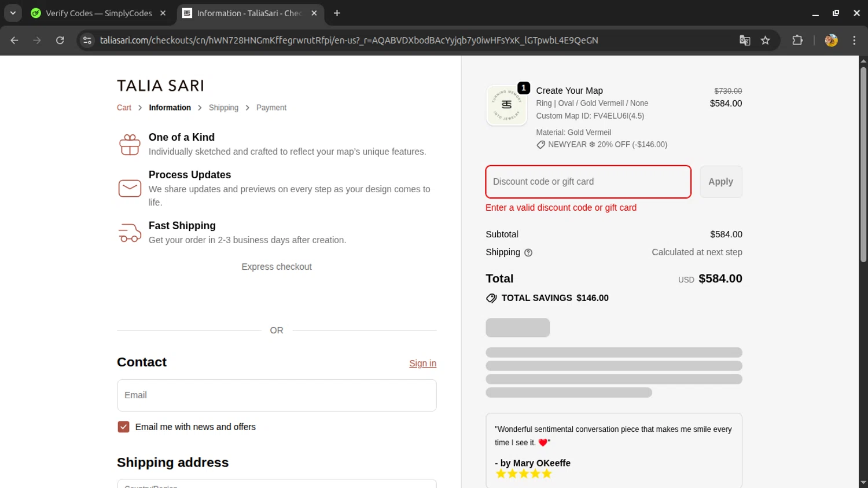Image resolution: width=868 pixels, height=488 pixels.
Task: Click the item quantity badge showing 1
Action: 524,88
